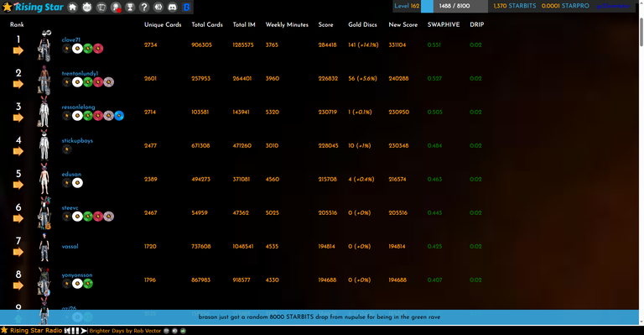Open the Hive logo icon in toolbar
The width and height of the screenshot is (644, 335).
(158, 7)
